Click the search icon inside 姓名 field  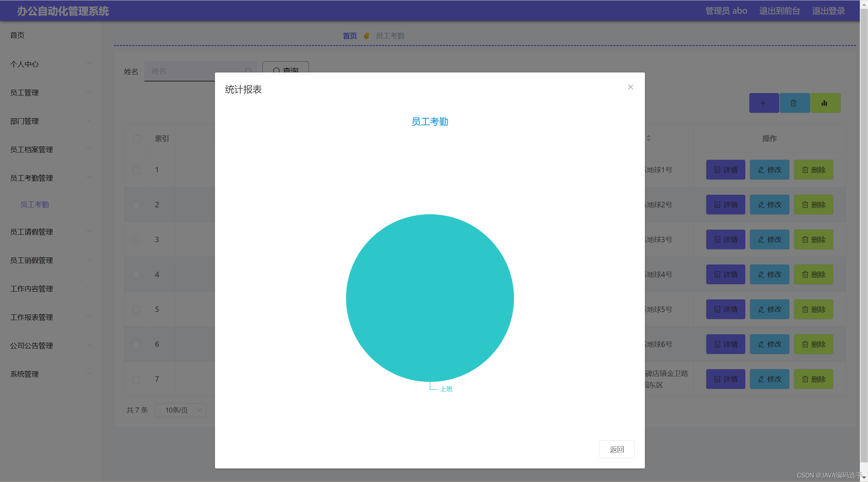(248, 71)
